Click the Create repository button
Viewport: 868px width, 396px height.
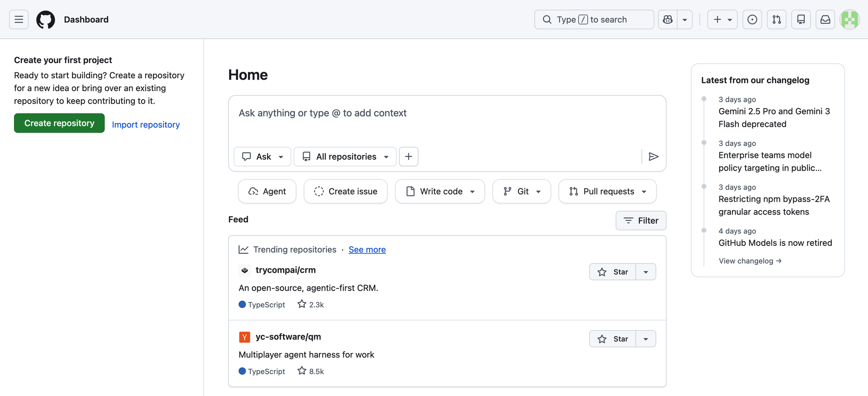(x=59, y=123)
